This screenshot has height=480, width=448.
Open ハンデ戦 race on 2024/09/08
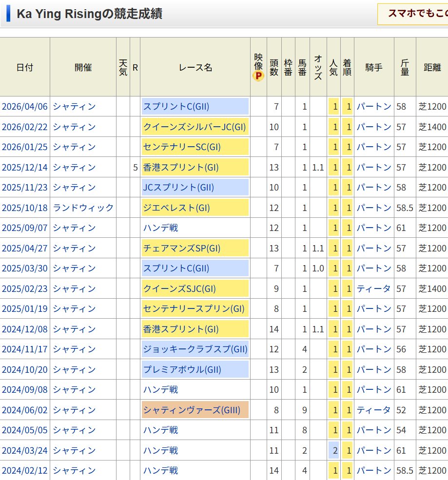pyautogui.click(x=160, y=389)
